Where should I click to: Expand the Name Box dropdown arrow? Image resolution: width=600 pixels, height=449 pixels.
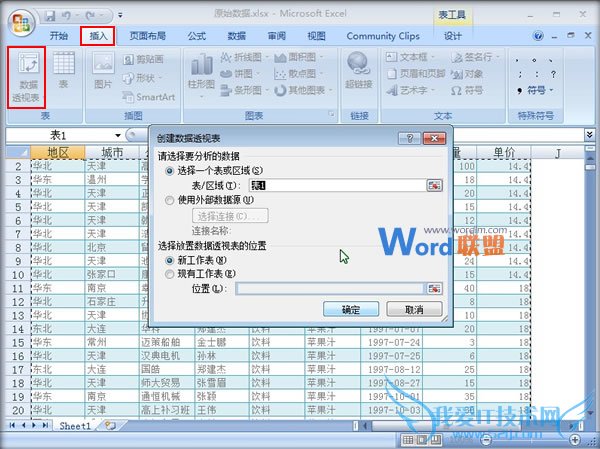point(118,135)
